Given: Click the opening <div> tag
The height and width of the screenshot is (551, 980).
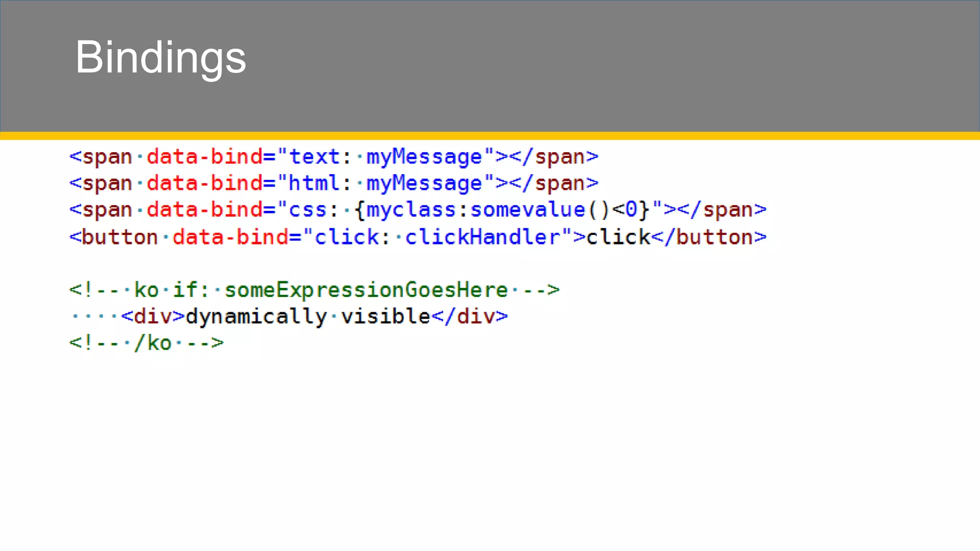Looking at the screenshot, I should 153,317.
